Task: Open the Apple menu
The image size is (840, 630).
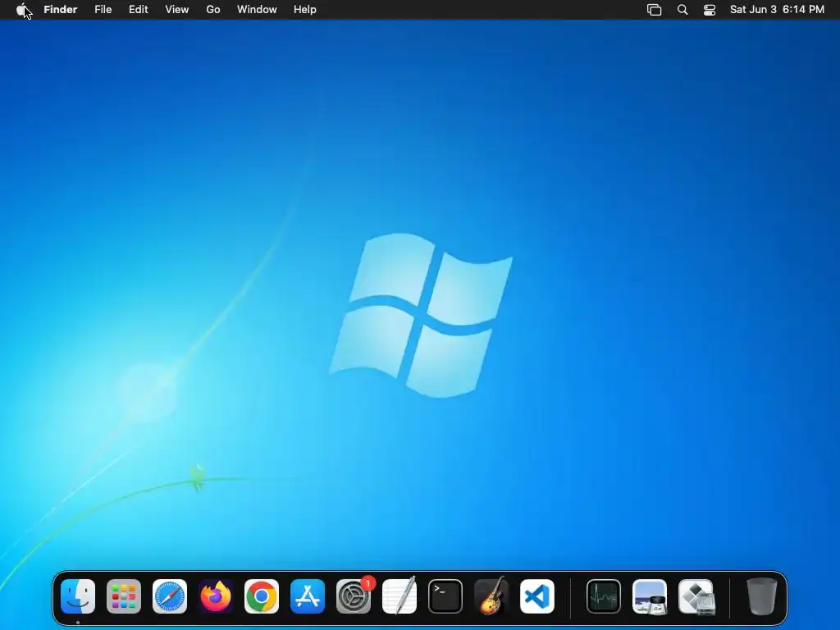Action: [x=21, y=10]
